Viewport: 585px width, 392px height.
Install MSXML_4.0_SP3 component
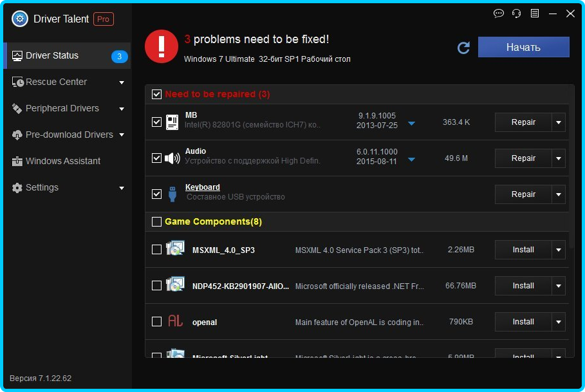point(523,250)
